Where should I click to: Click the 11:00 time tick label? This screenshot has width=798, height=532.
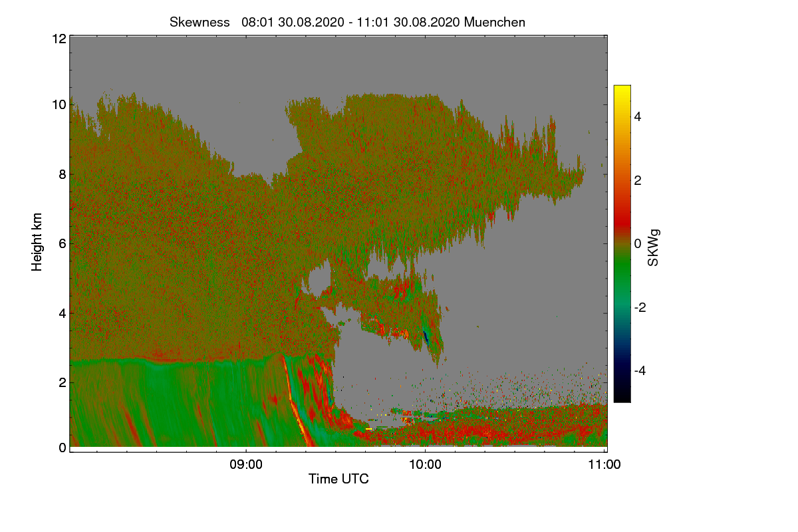coord(604,465)
